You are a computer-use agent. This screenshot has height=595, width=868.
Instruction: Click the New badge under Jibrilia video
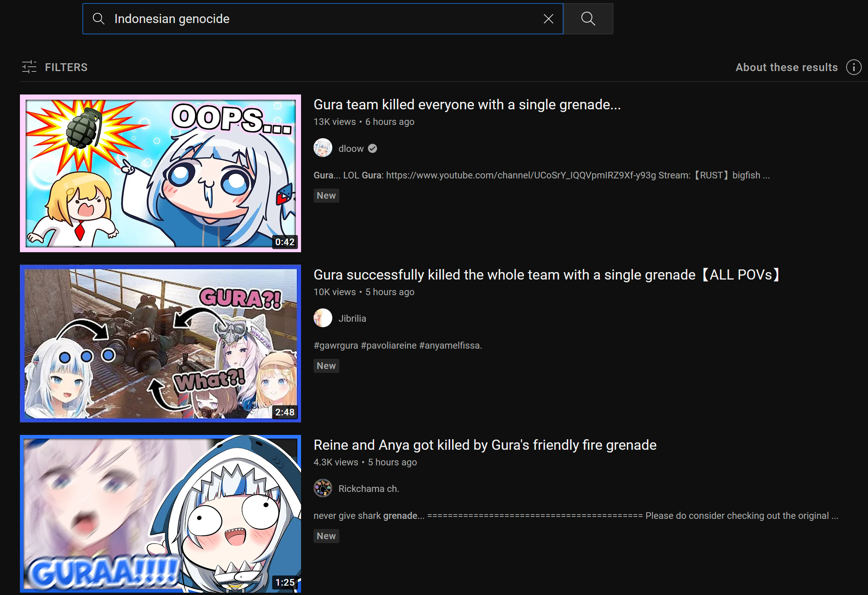[x=326, y=366]
